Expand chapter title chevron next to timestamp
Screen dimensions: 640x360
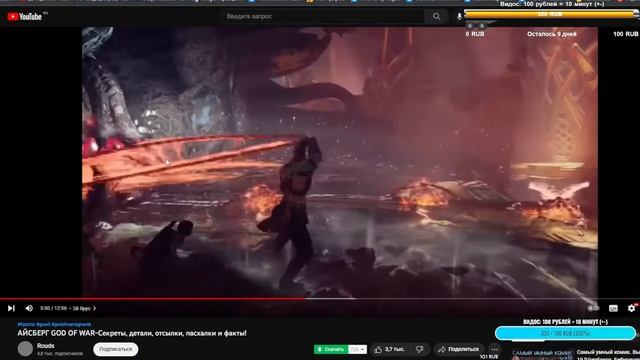coord(95,308)
